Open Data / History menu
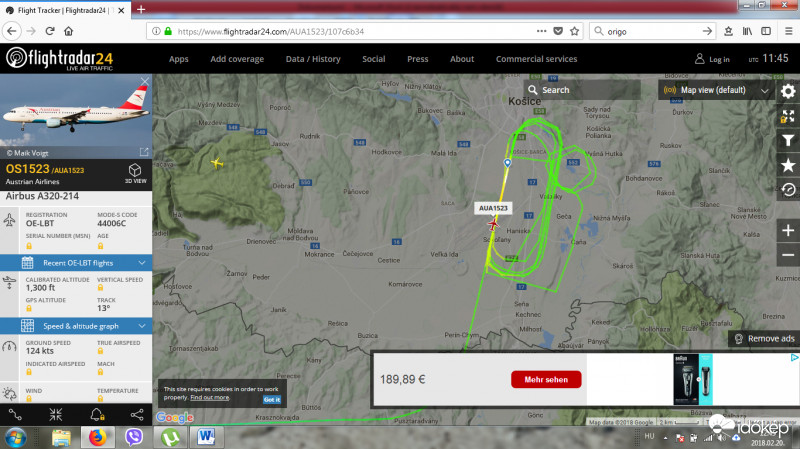 (x=313, y=59)
